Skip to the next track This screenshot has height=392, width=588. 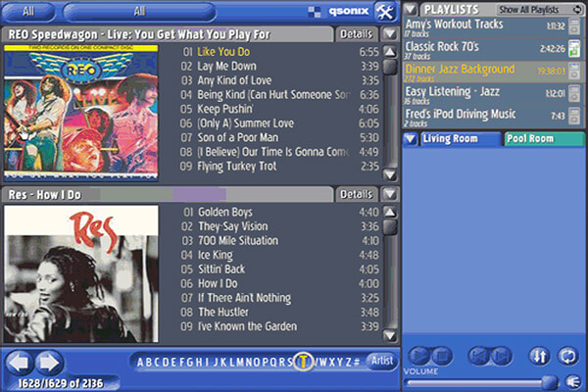click(x=502, y=356)
